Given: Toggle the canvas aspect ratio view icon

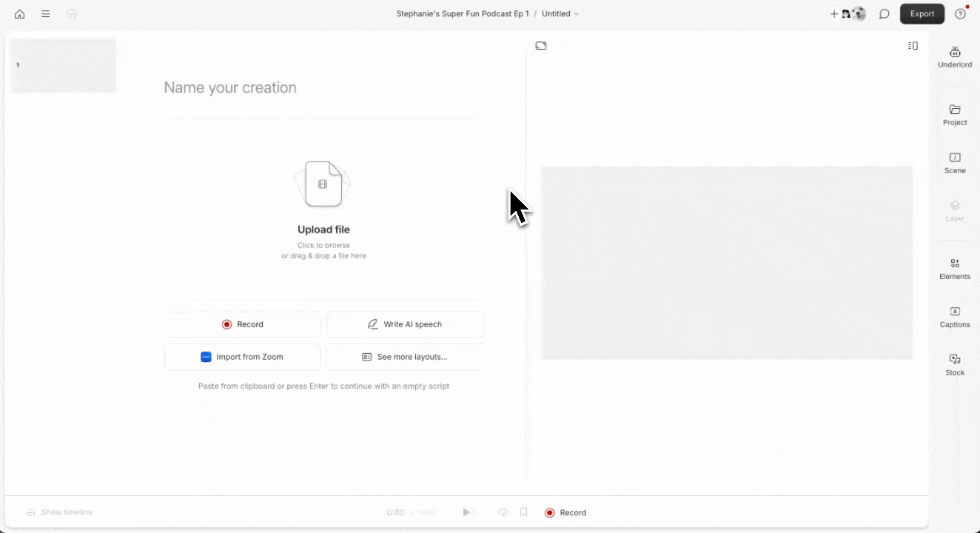Looking at the screenshot, I should 541,46.
